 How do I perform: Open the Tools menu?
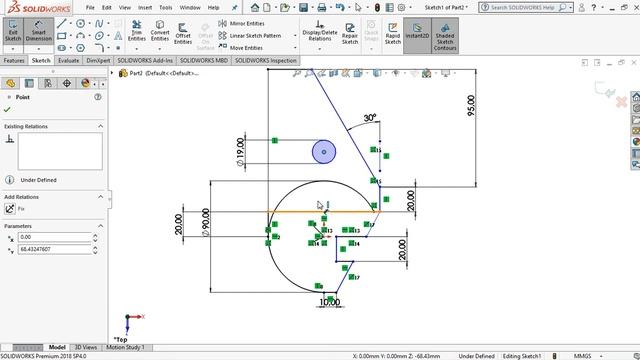166,7
